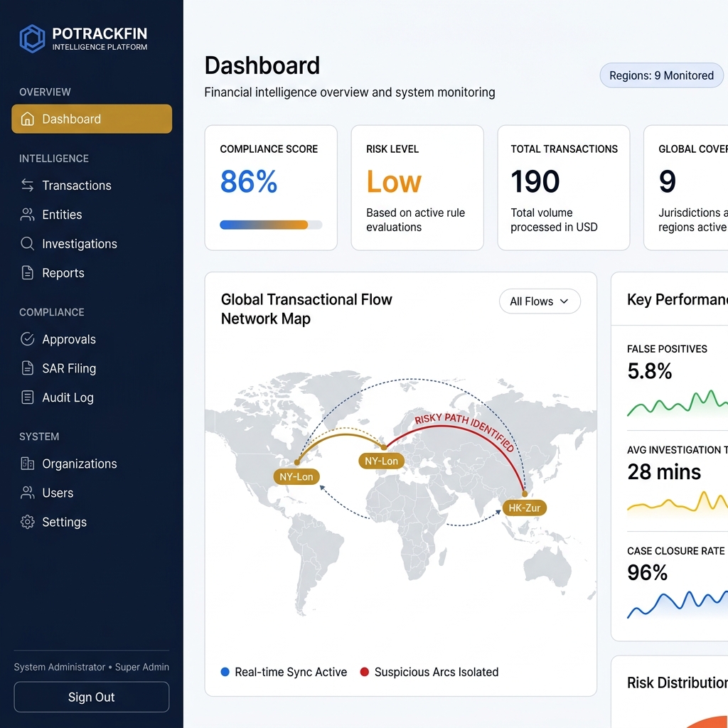Click the Case Closure Rate blue sparkline
The width and height of the screenshot is (728, 728).
pos(678,604)
